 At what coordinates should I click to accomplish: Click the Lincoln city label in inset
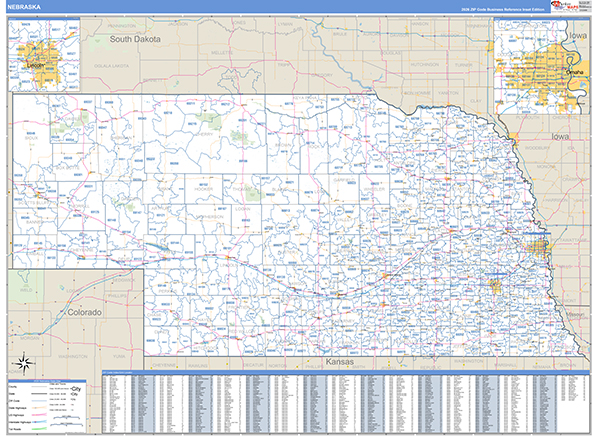click(x=36, y=65)
